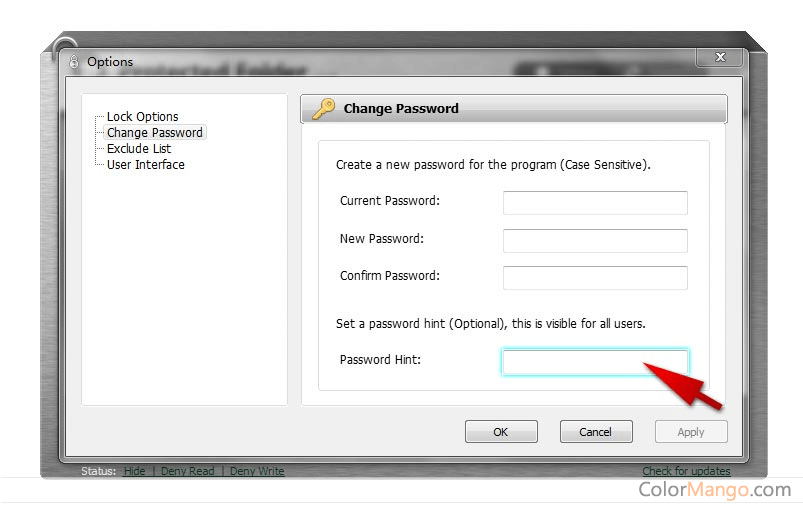Focus the Current Password field
The width and height of the screenshot is (803, 511).
[x=595, y=202]
